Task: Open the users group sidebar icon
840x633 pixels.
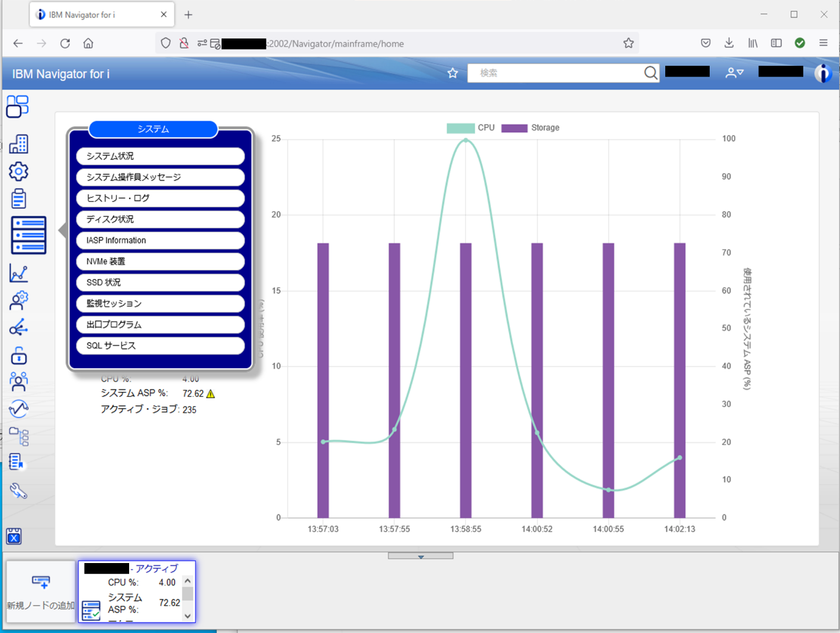Action: coord(18,381)
